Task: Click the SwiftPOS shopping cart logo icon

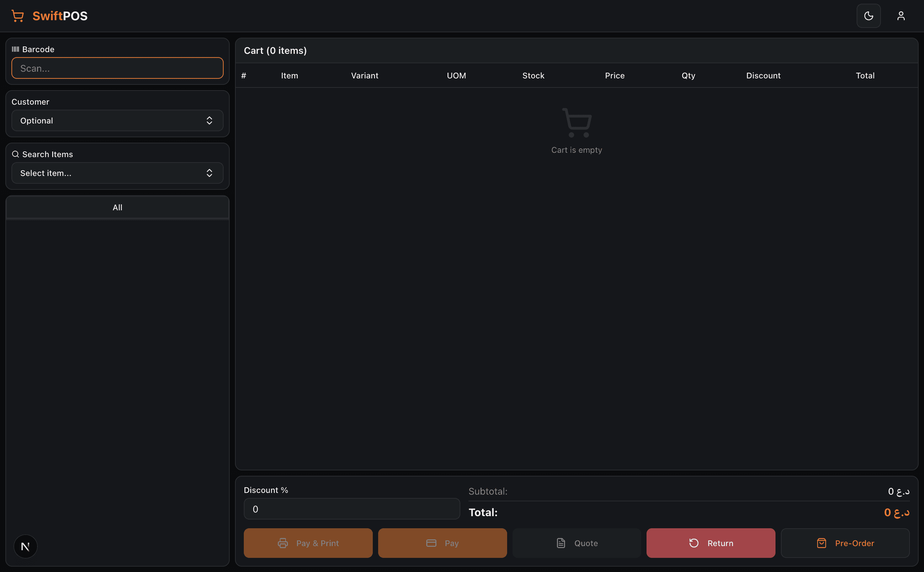Action: pyautogui.click(x=18, y=16)
